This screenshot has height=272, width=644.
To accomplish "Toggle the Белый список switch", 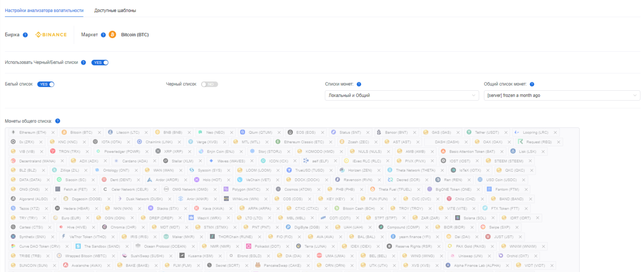I will coord(46,84).
